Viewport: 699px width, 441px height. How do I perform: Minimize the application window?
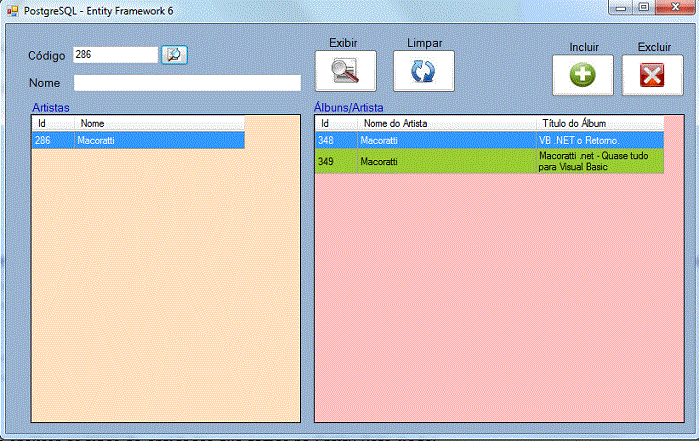point(621,7)
